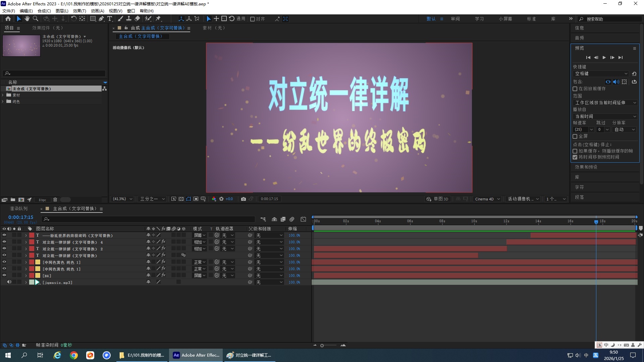The image size is (644, 362).
Task: Select the Puppet Pin tool
Action: (158, 19)
